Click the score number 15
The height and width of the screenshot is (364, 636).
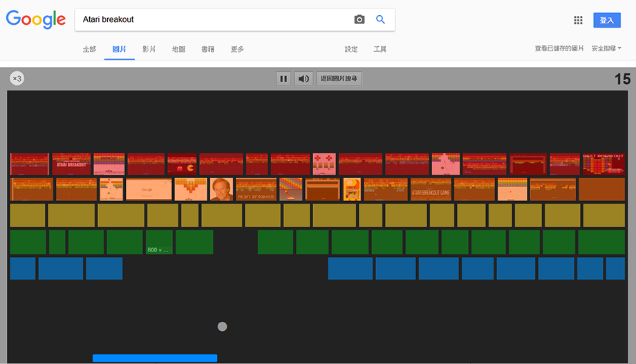[622, 79]
